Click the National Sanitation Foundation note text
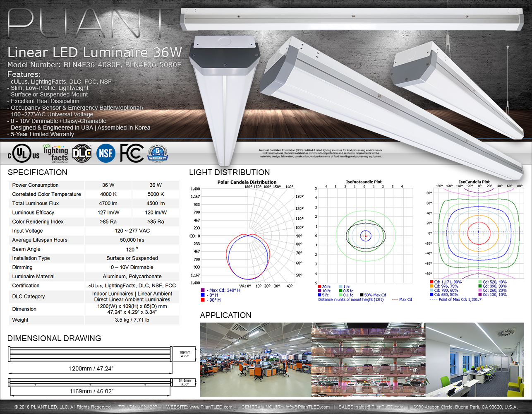This screenshot has height=414, width=532. click(321, 154)
